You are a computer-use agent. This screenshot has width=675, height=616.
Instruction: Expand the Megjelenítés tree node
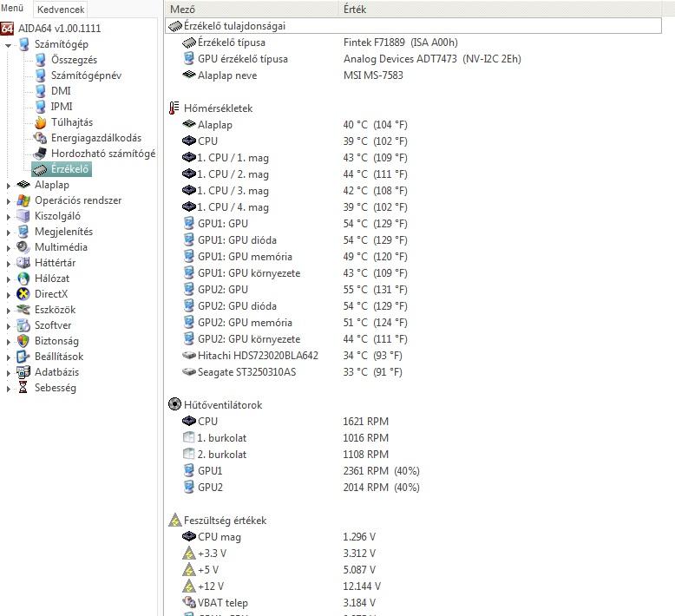click(8, 232)
